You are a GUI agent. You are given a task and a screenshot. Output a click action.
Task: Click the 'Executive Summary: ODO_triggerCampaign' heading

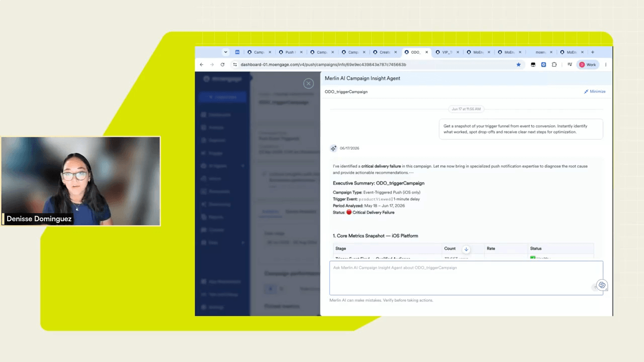[378, 184]
